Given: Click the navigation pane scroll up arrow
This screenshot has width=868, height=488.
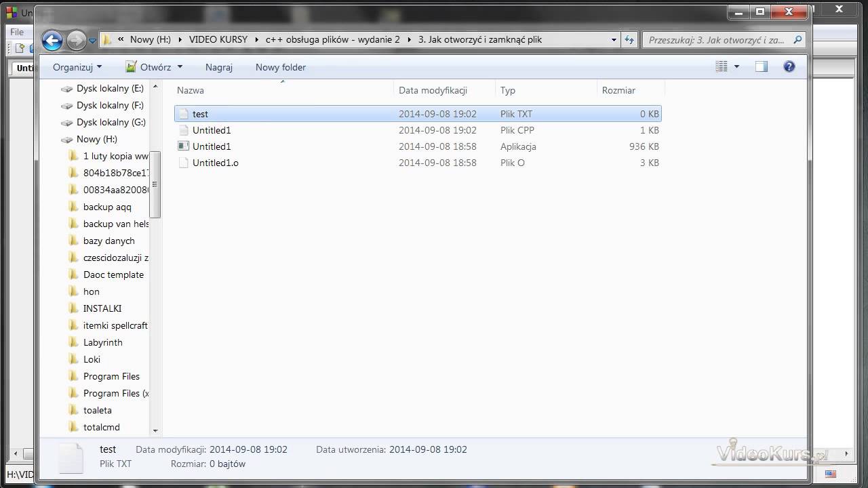Looking at the screenshot, I should tap(155, 87).
